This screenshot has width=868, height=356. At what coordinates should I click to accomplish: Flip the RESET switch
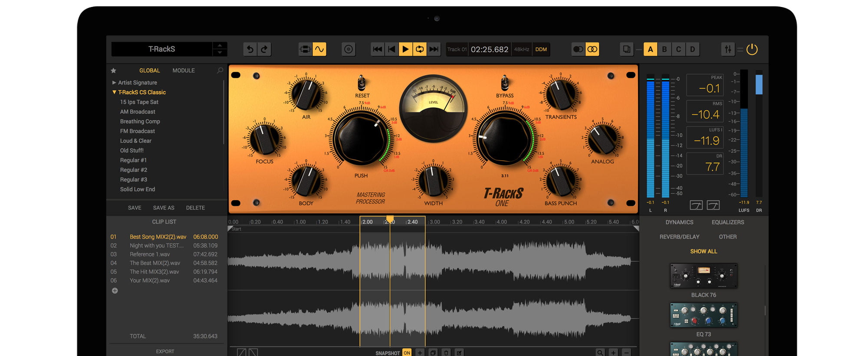[361, 82]
